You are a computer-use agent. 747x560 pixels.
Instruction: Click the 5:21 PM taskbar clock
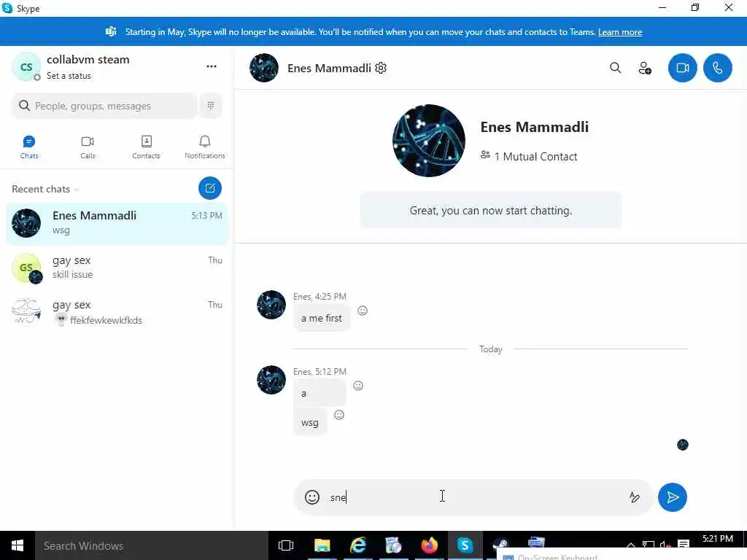point(718,539)
